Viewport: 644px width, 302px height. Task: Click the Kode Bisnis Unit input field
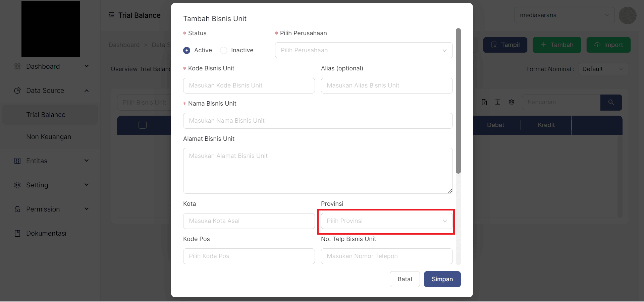pos(249,85)
